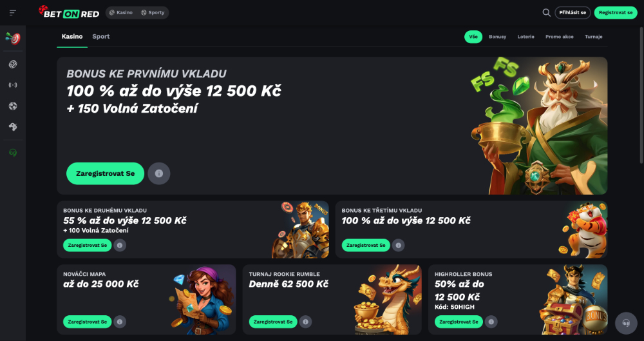Select the Turnaje filter

click(x=594, y=37)
